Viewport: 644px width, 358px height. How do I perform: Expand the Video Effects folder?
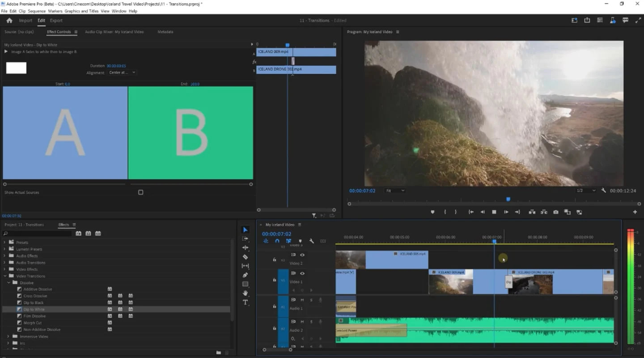5,270
